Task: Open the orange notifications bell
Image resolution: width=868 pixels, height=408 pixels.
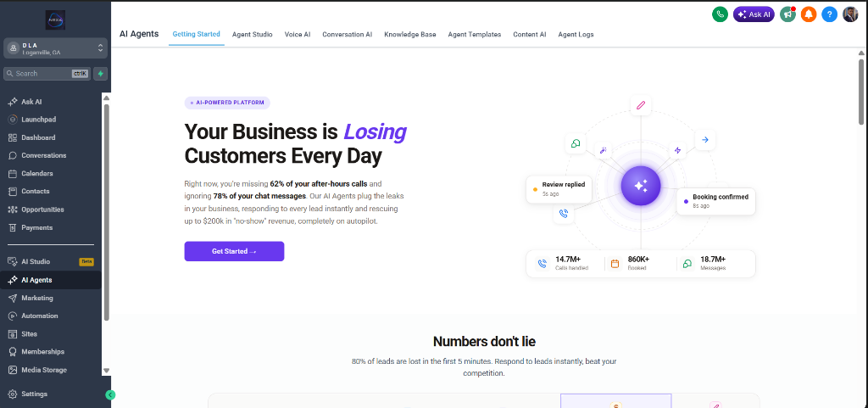Action: pyautogui.click(x=808, y=14)
